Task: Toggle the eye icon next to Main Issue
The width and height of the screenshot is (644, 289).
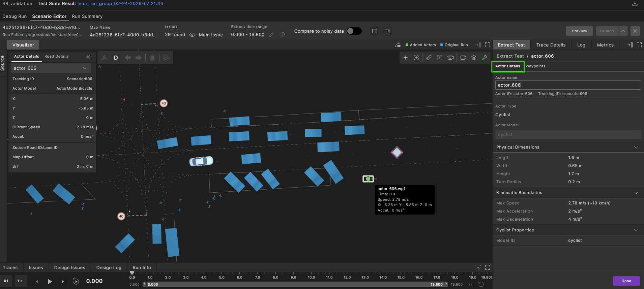Action: coord(192,35)
